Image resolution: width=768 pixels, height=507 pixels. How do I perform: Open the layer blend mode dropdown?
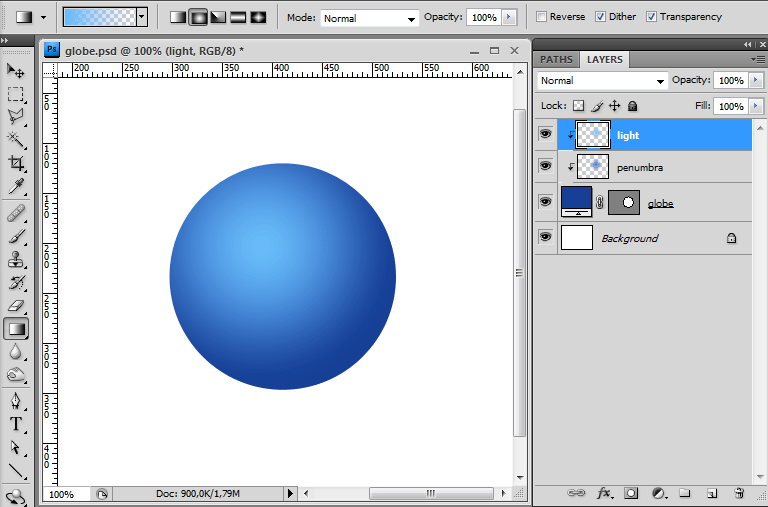point(602,81)
